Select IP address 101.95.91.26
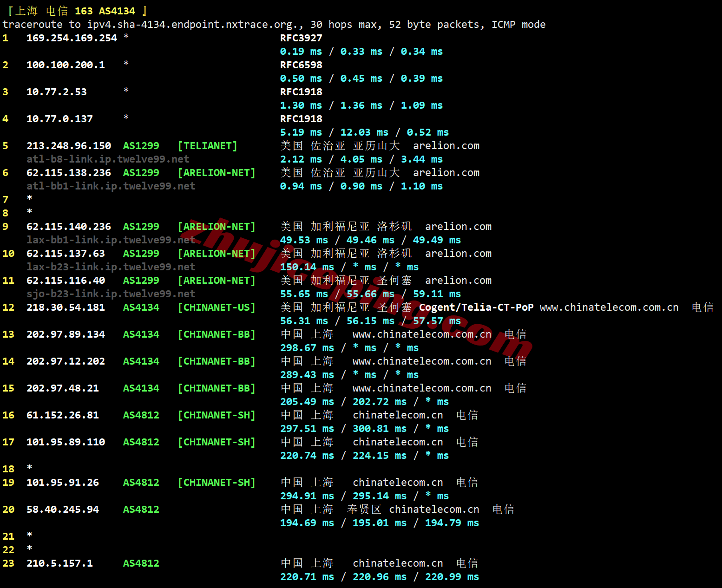 click(63, 483)
